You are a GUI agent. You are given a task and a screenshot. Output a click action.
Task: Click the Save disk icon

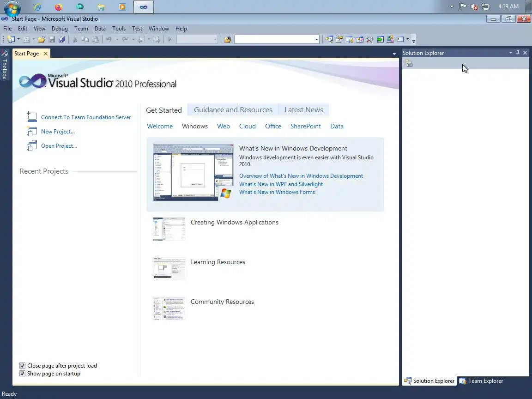(52, 39)
